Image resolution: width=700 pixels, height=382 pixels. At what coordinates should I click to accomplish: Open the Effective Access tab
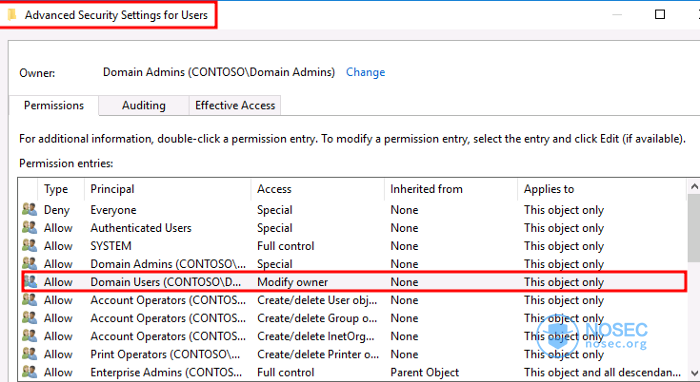click(x=235, y=105)
